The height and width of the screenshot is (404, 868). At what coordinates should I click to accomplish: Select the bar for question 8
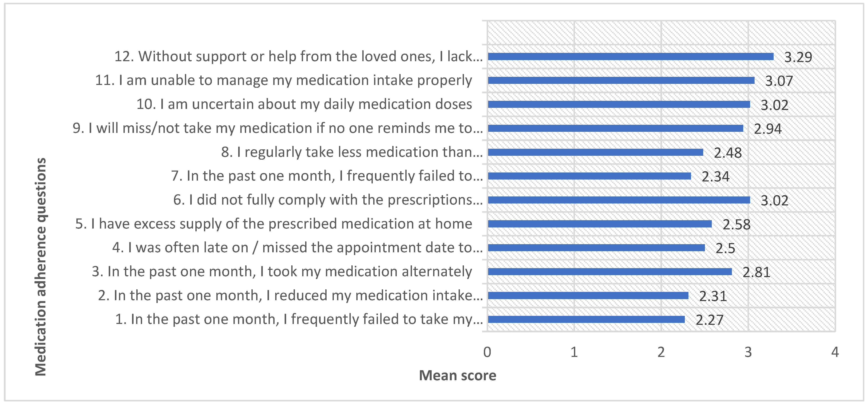click(595, 152)
